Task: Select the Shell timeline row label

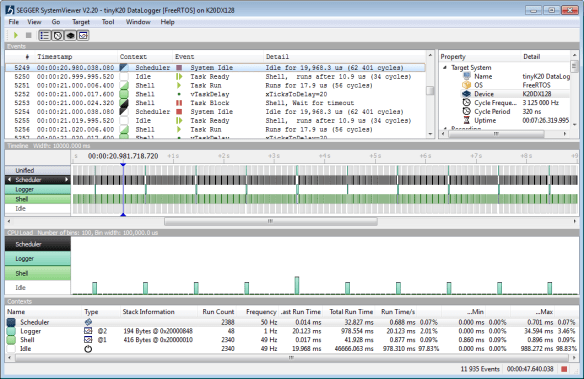Action: (38, 199)
